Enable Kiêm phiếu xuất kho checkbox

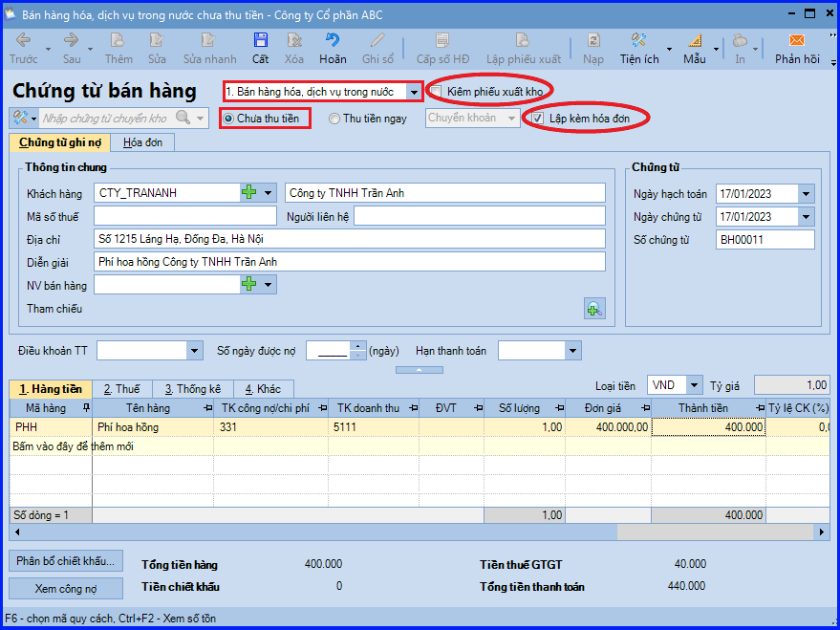(x=437, y=91)
